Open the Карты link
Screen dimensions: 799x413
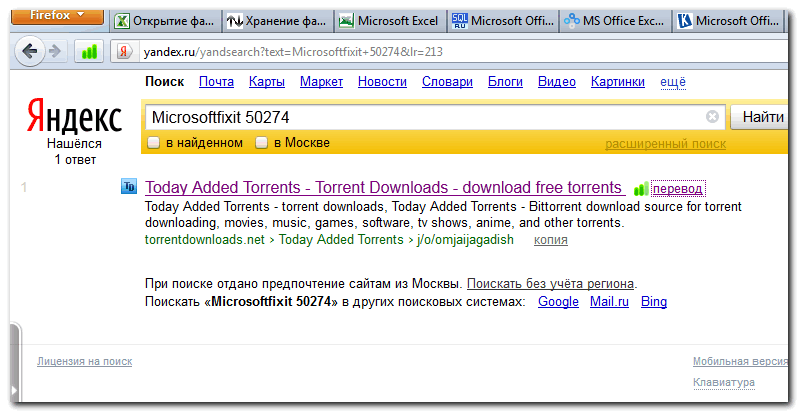pos(267,82)
